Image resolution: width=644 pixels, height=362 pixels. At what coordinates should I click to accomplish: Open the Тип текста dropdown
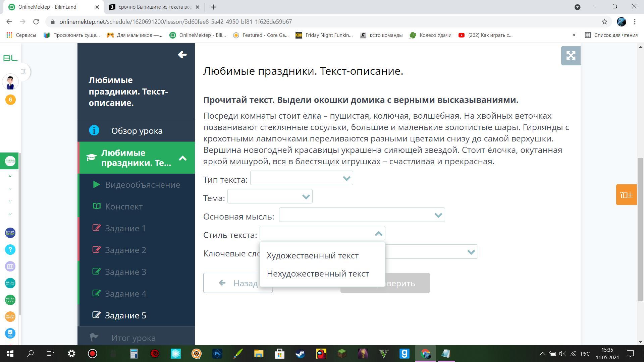301,178
